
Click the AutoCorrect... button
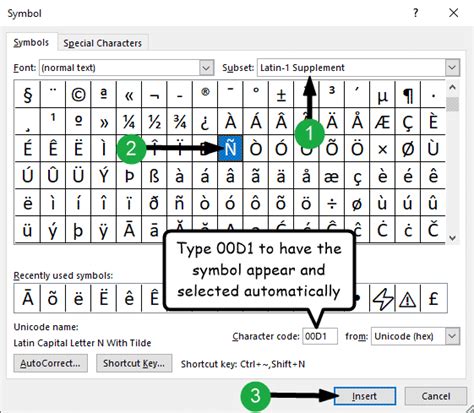[50, 363]
